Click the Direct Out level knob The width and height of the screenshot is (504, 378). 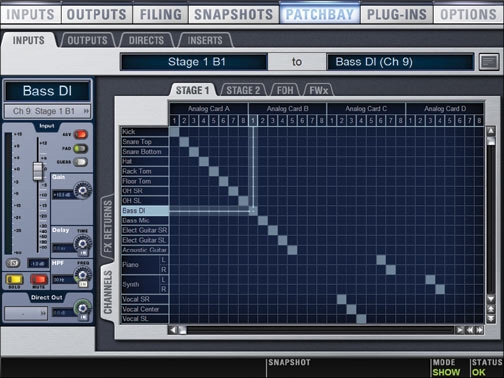(82, 307)
